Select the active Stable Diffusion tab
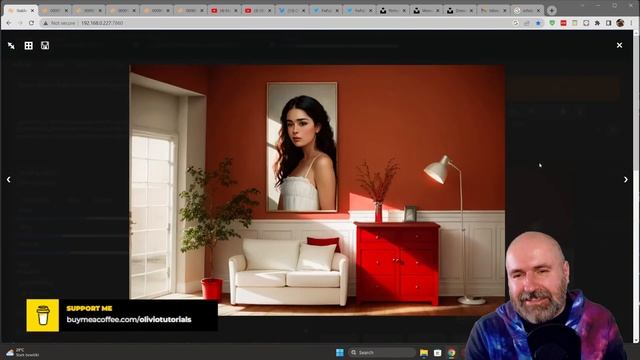Image resolution: width=640 pixels, height=360 pixels. (20, 11)
